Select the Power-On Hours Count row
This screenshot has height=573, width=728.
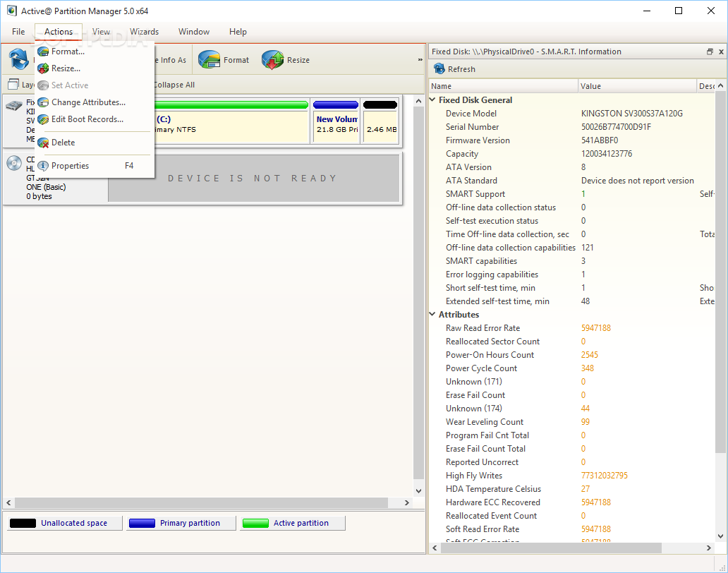point(571,355)
